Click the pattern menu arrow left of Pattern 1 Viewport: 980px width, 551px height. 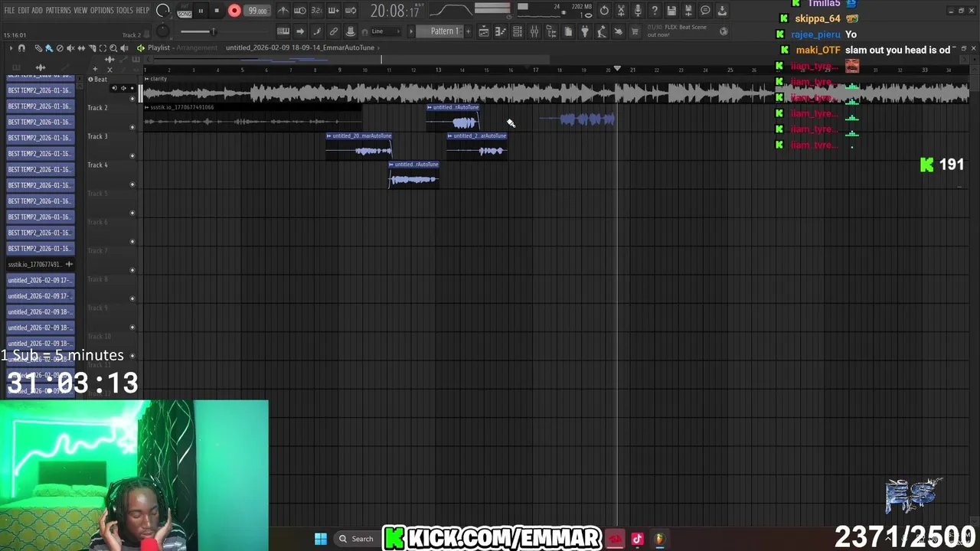[x=411, y=31]
